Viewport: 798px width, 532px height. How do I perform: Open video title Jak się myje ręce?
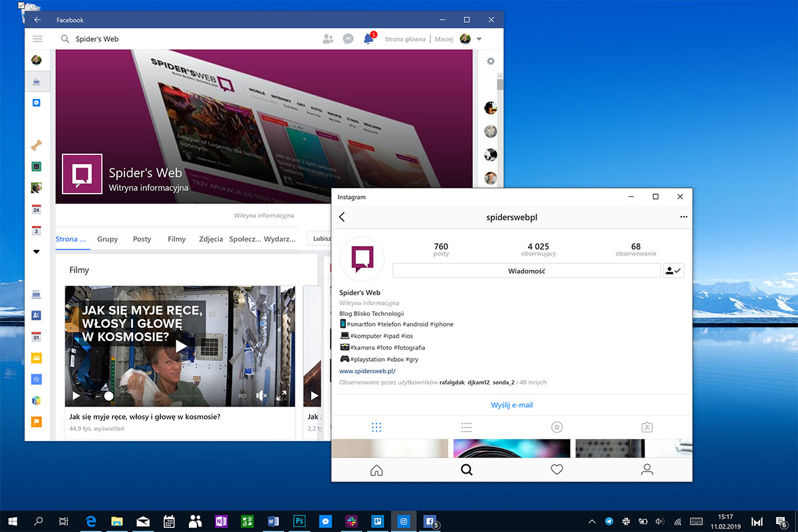145,417
